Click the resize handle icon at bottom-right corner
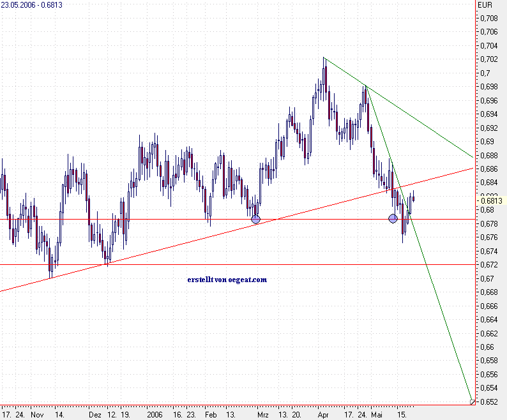 point(473,402)
